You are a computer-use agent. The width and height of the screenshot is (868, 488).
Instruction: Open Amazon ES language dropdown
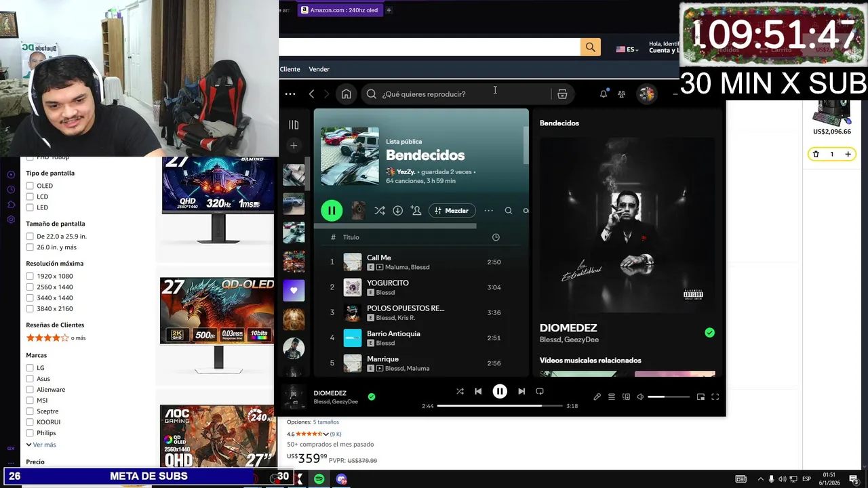click(x=627, y=49)
